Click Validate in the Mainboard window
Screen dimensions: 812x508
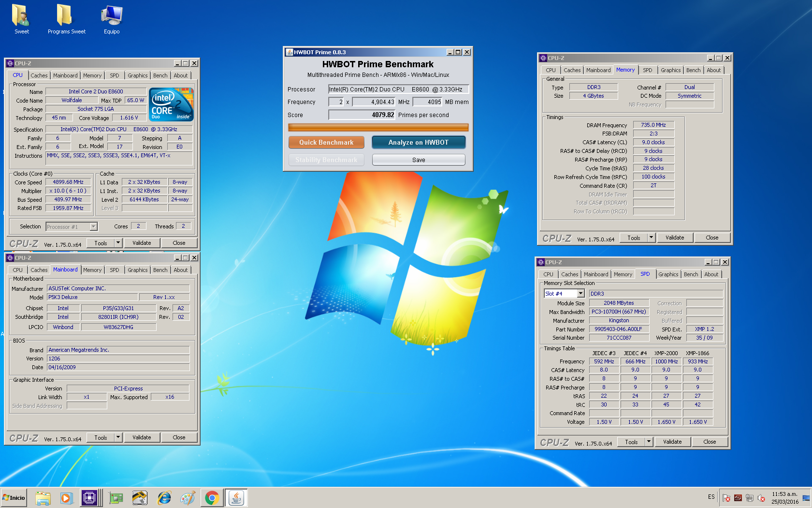point(142,437)
